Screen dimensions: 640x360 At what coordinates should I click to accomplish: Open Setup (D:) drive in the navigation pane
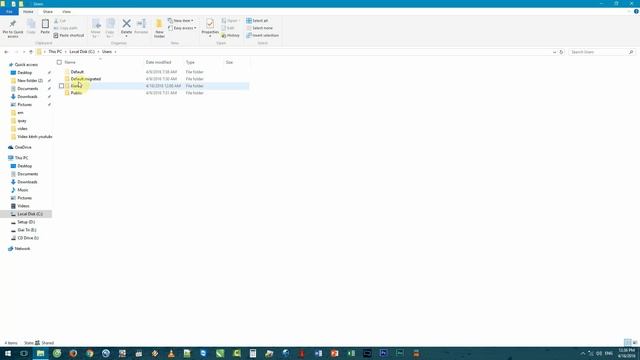(x=26, y=222)
